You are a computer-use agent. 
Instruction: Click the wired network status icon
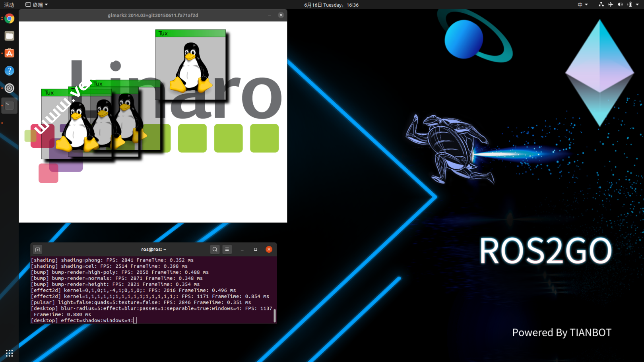pyautogui.click(x=601, y=5)
